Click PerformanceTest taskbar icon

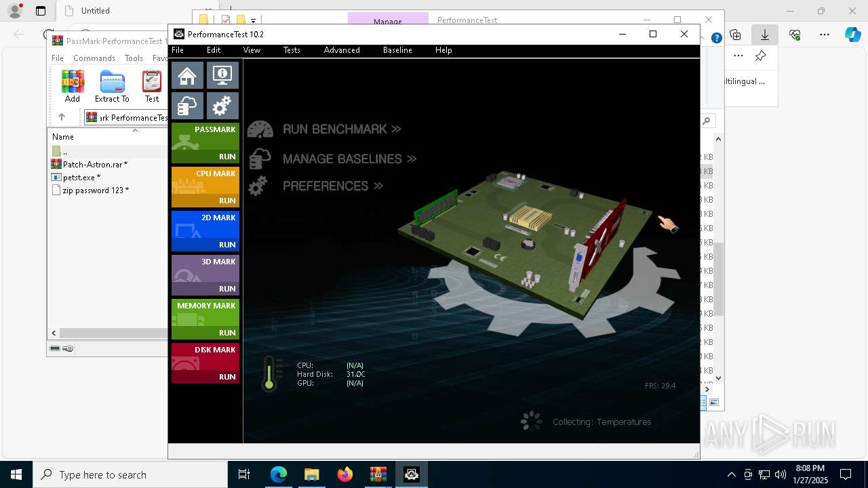point(412,474)
